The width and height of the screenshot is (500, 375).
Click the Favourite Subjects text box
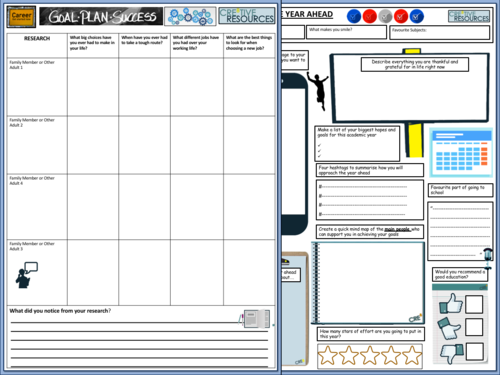[439, 32]
